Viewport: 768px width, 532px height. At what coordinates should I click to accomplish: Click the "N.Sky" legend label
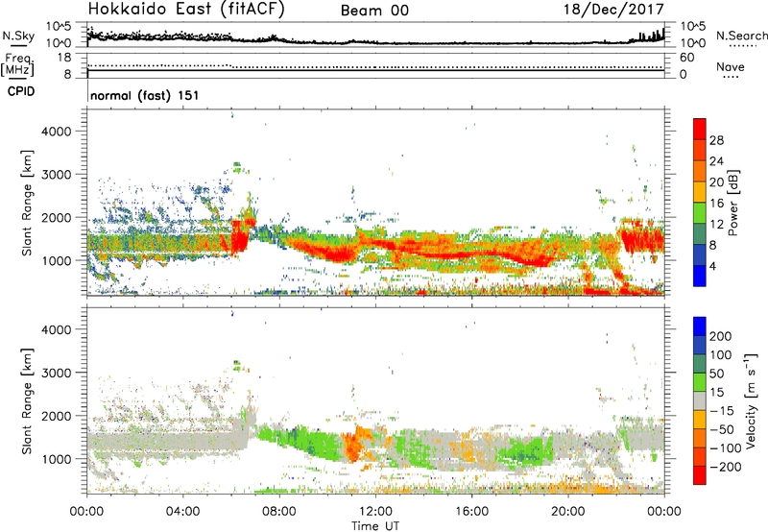pos(18,36)
